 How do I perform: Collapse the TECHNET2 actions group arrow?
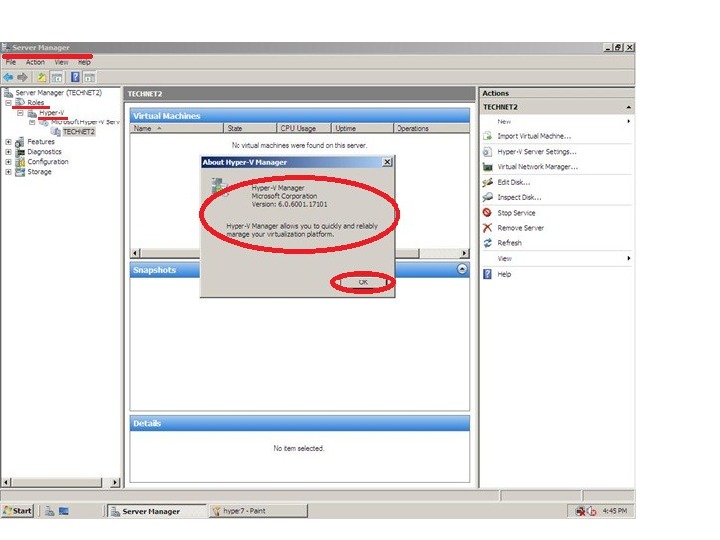[x=628, y=107]
